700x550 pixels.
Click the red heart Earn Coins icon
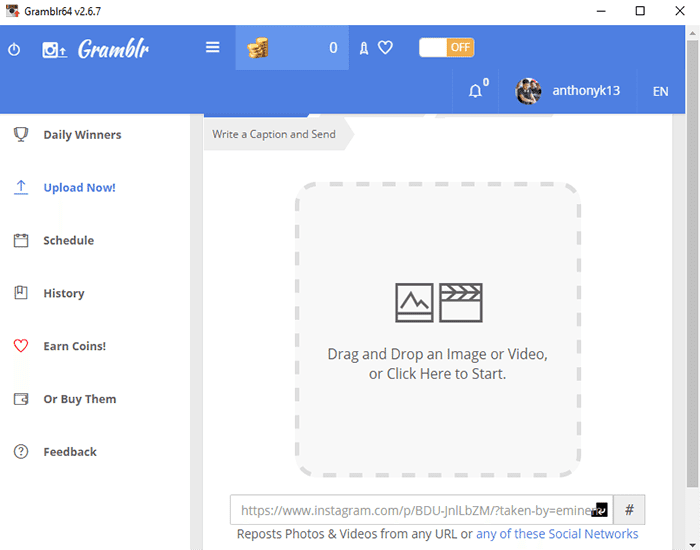pyautogui.click(x=21, y=346)
